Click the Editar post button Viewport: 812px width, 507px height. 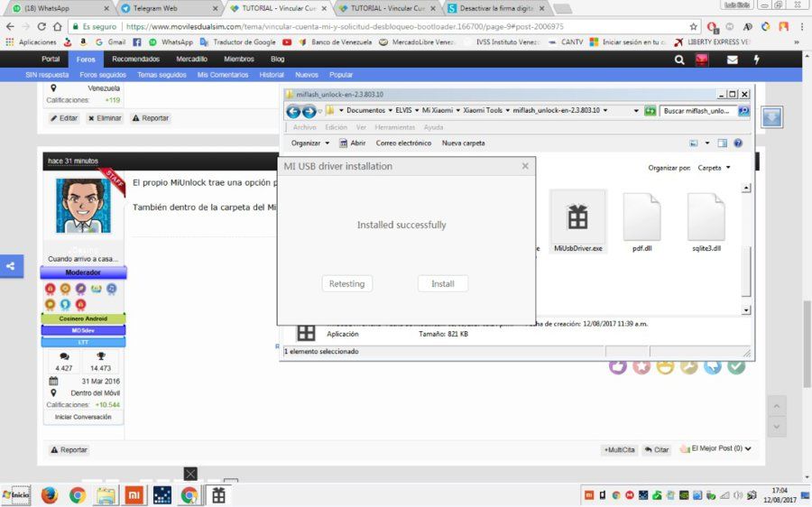[64, 118]
